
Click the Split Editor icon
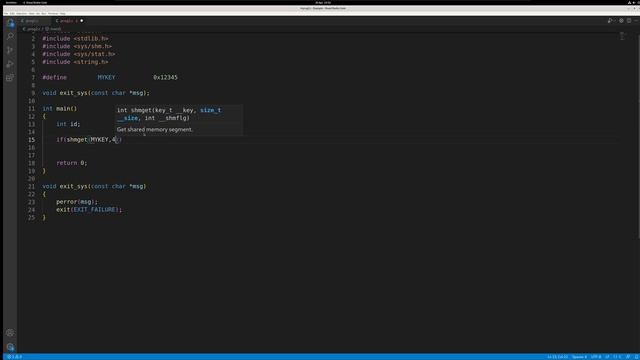click(x=629, y=21)
